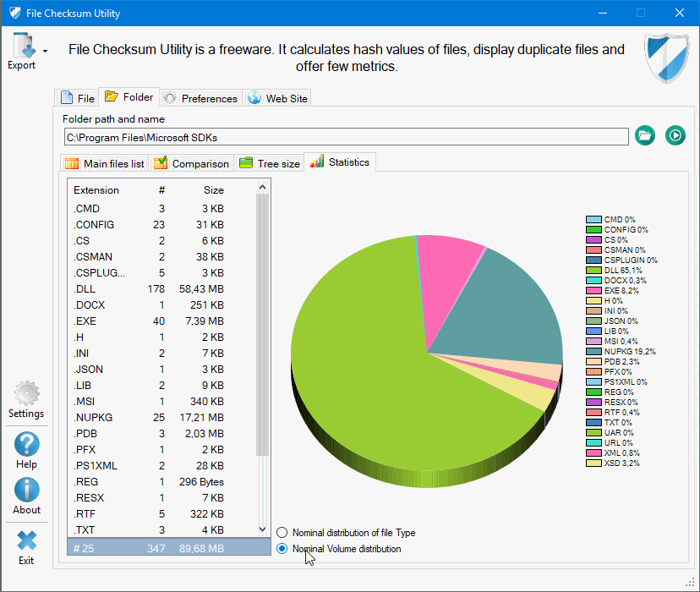Select the .CMD row

162,209
